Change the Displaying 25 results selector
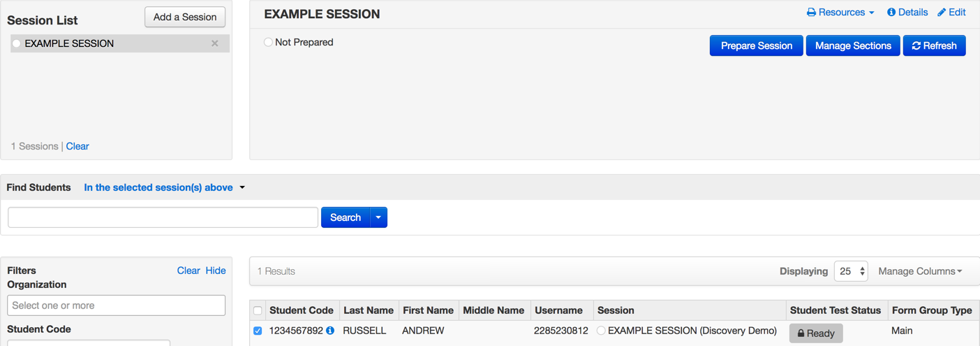Viewport: 980px width, 346px height. click(850, 271)
